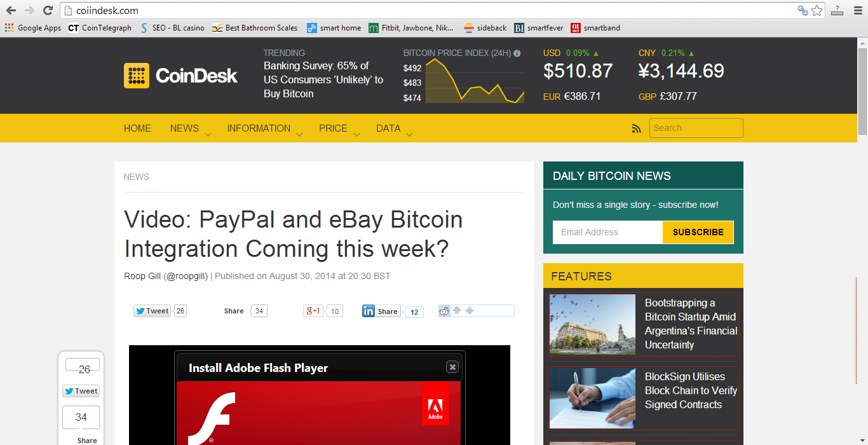This screenshot has height=445, width=868.
Task: Focus the site Search field
Action: 696,128
